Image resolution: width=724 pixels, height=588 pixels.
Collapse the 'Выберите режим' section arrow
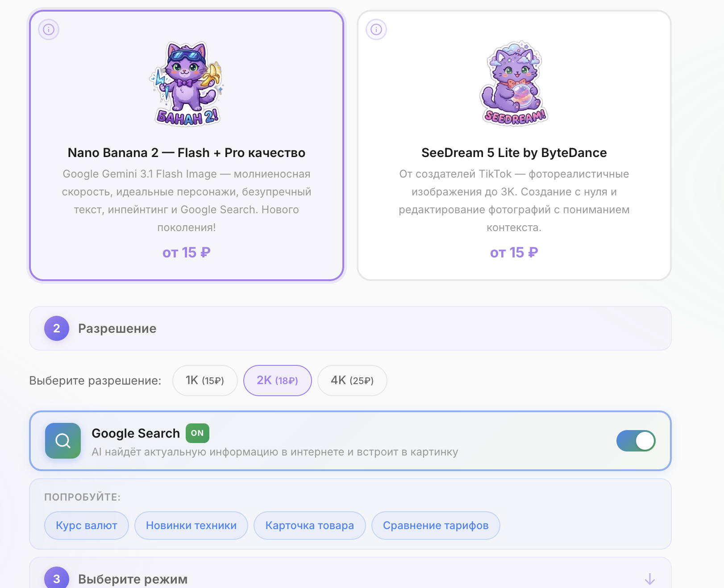click(x=650, y=579)
